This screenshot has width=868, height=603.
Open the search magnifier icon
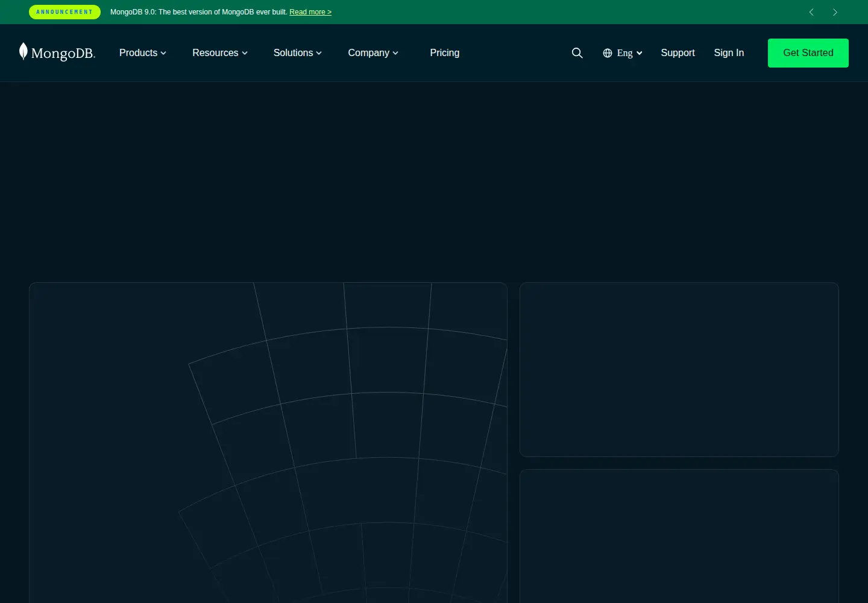(577, 53)
